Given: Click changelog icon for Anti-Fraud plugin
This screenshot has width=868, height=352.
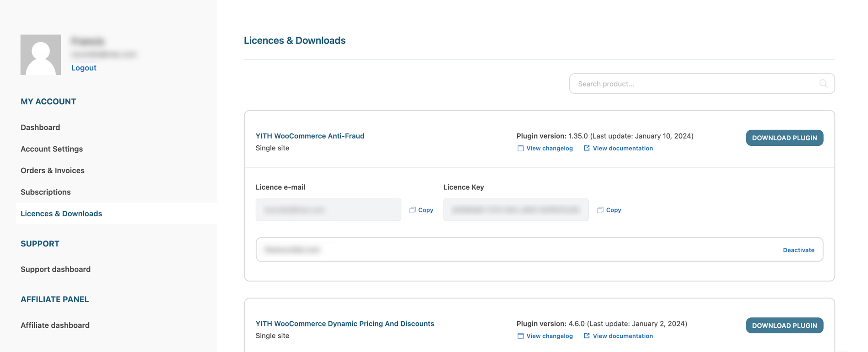Looking at the screenshot, I should [x=520, y=148].
